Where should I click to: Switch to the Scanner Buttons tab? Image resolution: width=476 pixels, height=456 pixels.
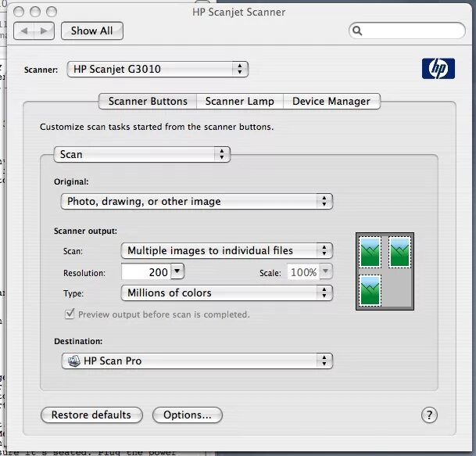[148, 101]
